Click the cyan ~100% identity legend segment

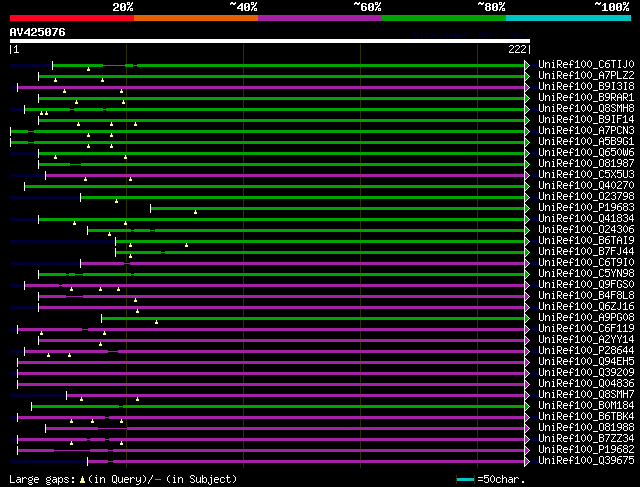click(568, 18)
